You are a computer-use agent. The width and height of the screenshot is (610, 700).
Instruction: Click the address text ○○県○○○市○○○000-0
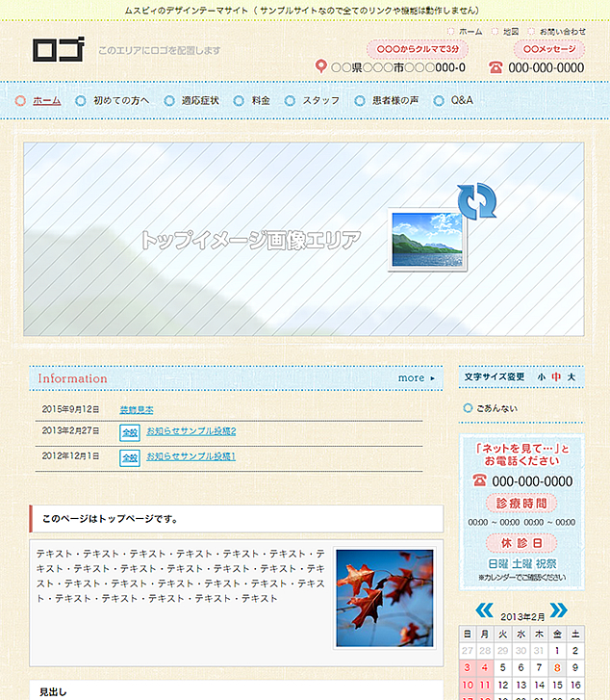click(x=398, y=67)
